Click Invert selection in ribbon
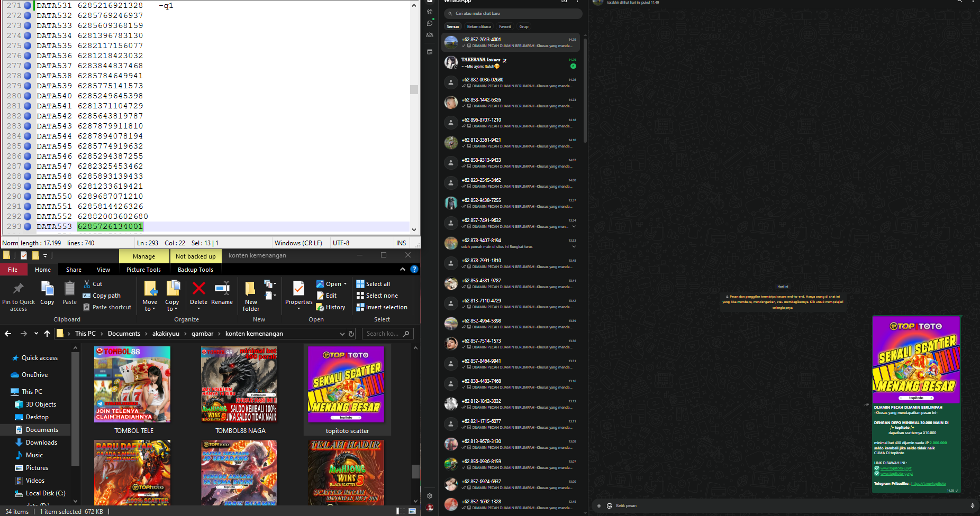980x516 pixels. (x=382, y=307)
